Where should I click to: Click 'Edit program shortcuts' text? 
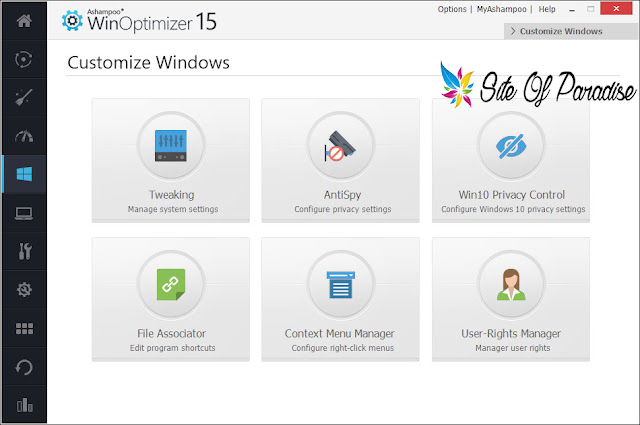[173, 348]
